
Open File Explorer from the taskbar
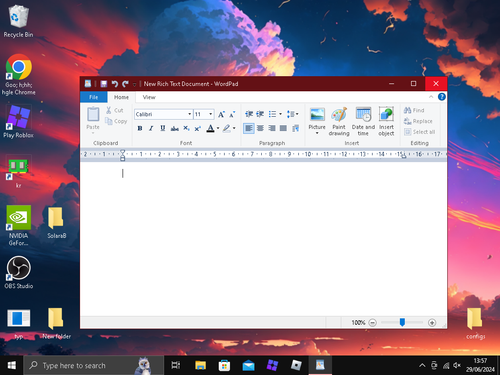pos(200,366)
